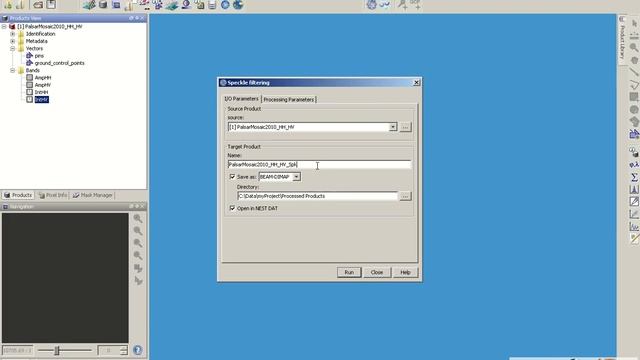Screen dimensions: 640x360
Task: Select the Identification tree item
Action: tap(40, 34)
